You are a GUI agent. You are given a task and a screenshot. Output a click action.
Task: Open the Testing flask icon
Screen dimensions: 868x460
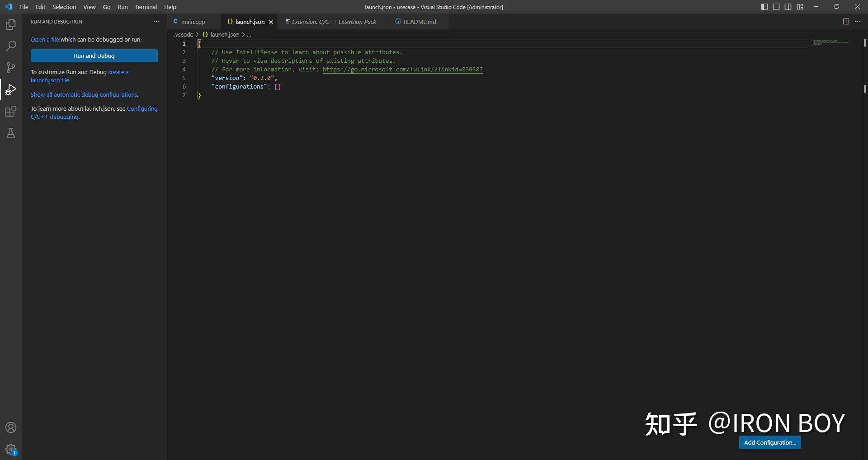pos(10,132)
